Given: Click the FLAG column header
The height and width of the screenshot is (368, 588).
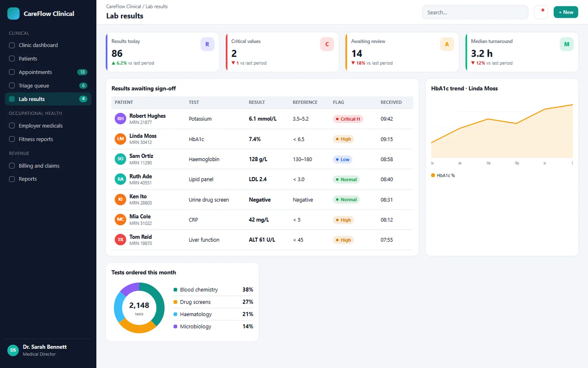Looking at the screenshot, I should coord(338,102).
